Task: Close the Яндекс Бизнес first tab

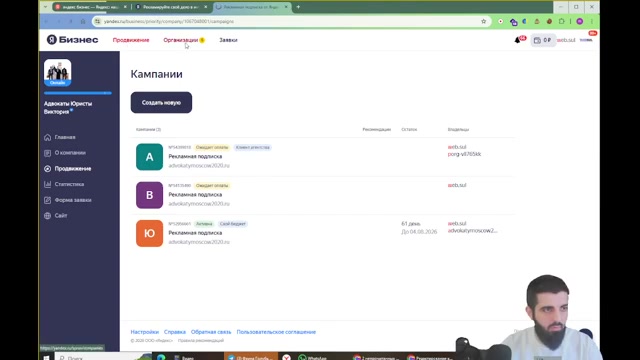Action: click(125, 7)
